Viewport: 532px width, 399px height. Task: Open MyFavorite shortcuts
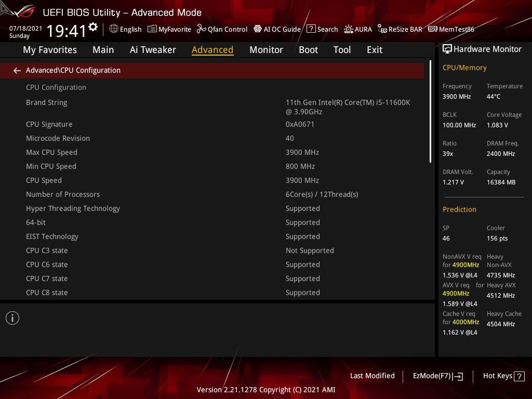[169, 29]
